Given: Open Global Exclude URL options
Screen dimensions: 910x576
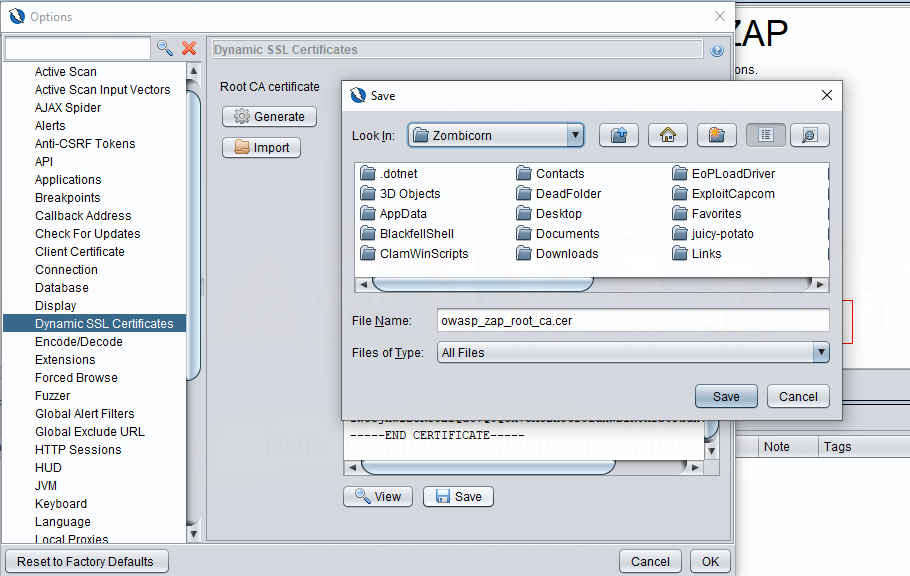Looking at the screenshot, I should pyautogui.click(x=89, y=432).
